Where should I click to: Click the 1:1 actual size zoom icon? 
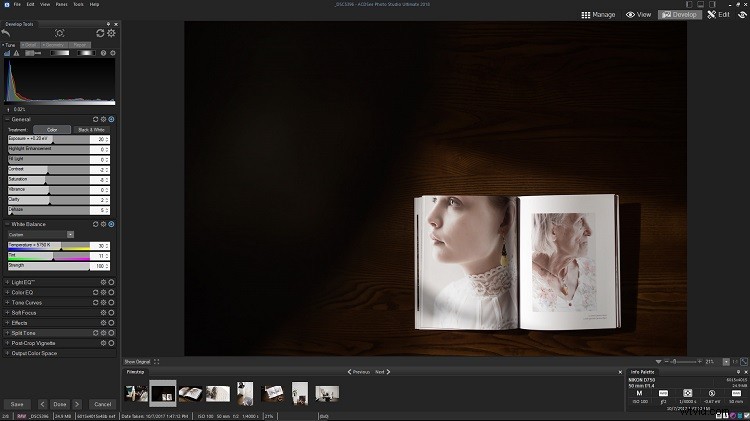tap(735, 362)
